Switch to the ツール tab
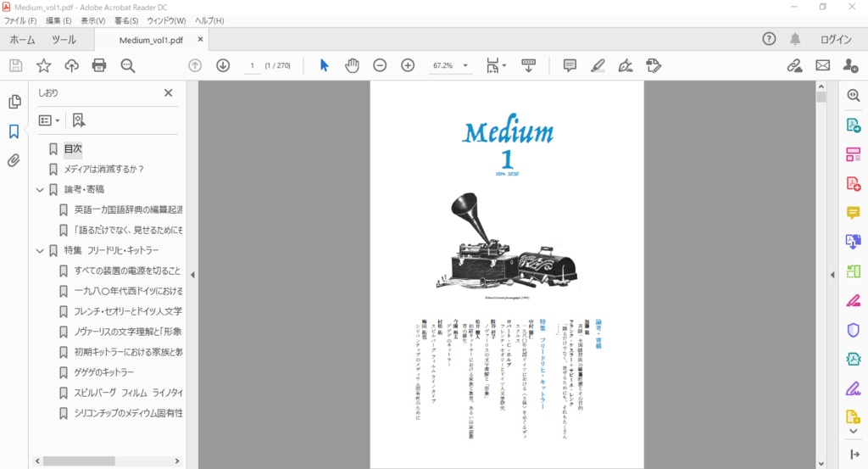 coord(64,40)
